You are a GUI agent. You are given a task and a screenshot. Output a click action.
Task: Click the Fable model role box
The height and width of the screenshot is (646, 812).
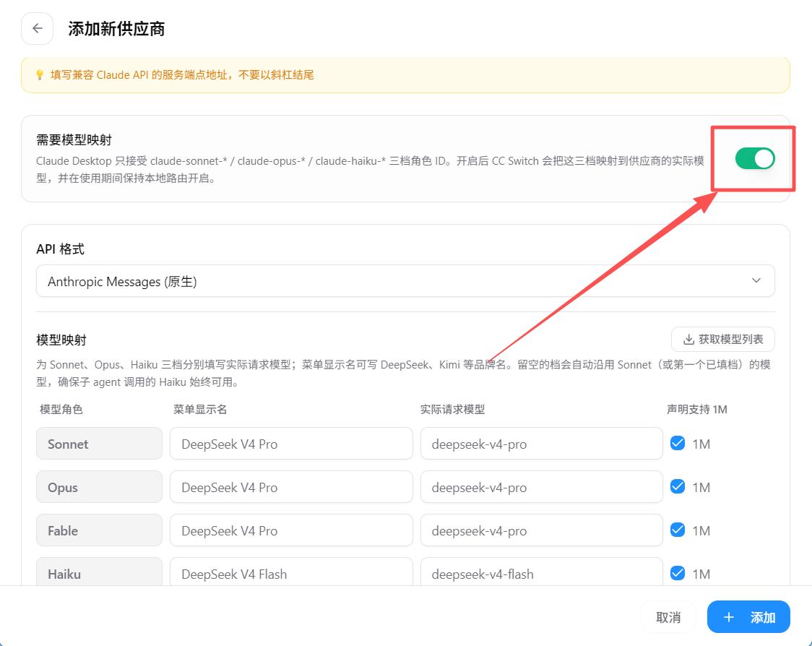click(x=99, y=530)
